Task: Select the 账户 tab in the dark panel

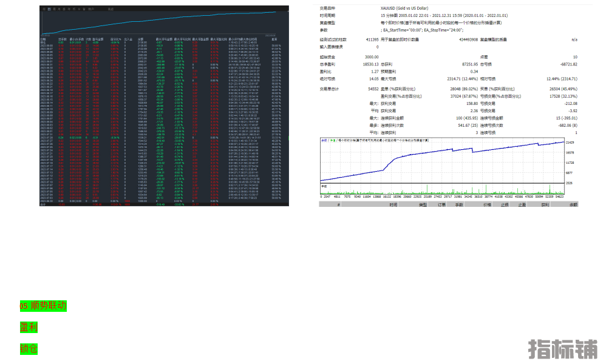Action: pos(91,9)
